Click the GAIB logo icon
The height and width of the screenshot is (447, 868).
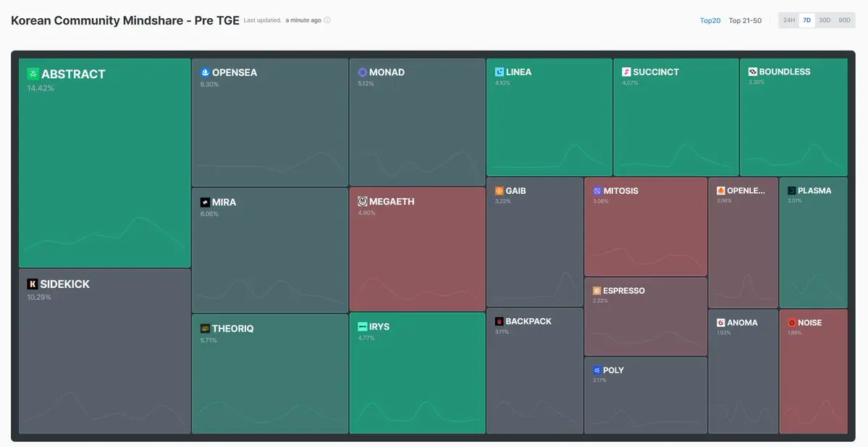click(500, 191)
